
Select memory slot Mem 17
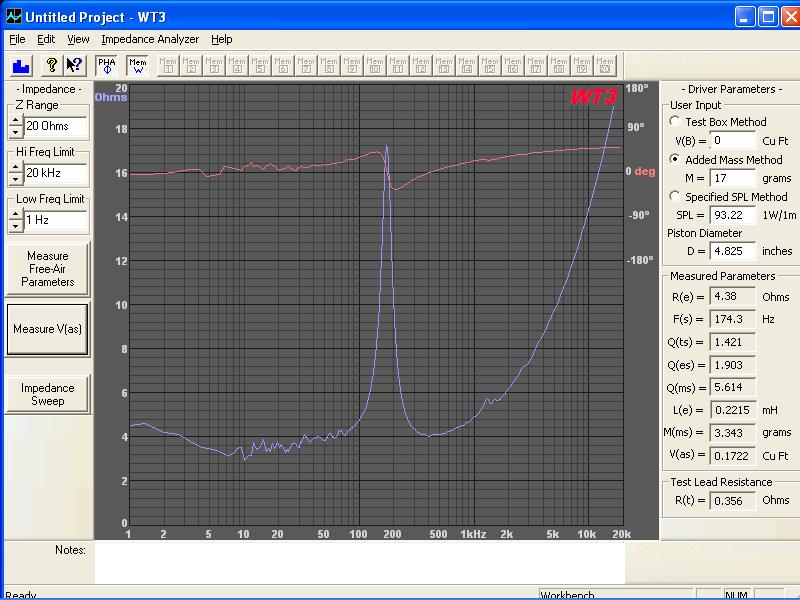pos(536,66)
